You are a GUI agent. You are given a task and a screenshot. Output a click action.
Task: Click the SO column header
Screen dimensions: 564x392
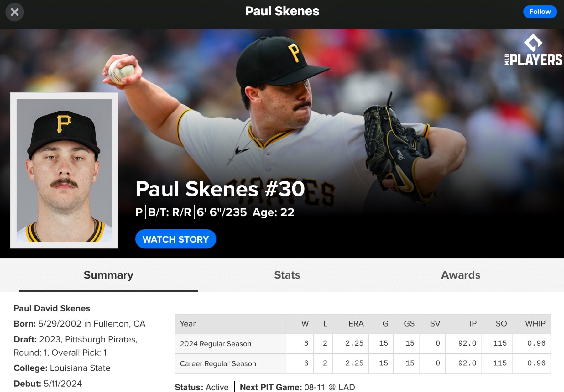[x=501, y=324]
